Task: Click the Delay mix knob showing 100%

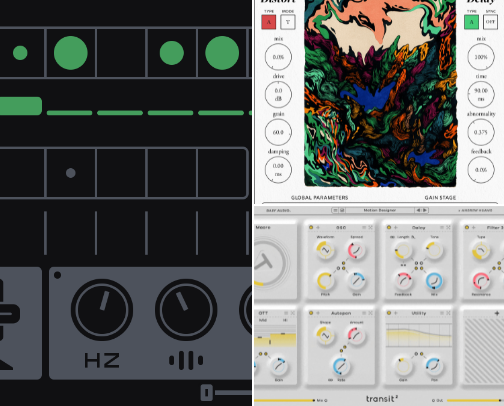Action: 481,57
